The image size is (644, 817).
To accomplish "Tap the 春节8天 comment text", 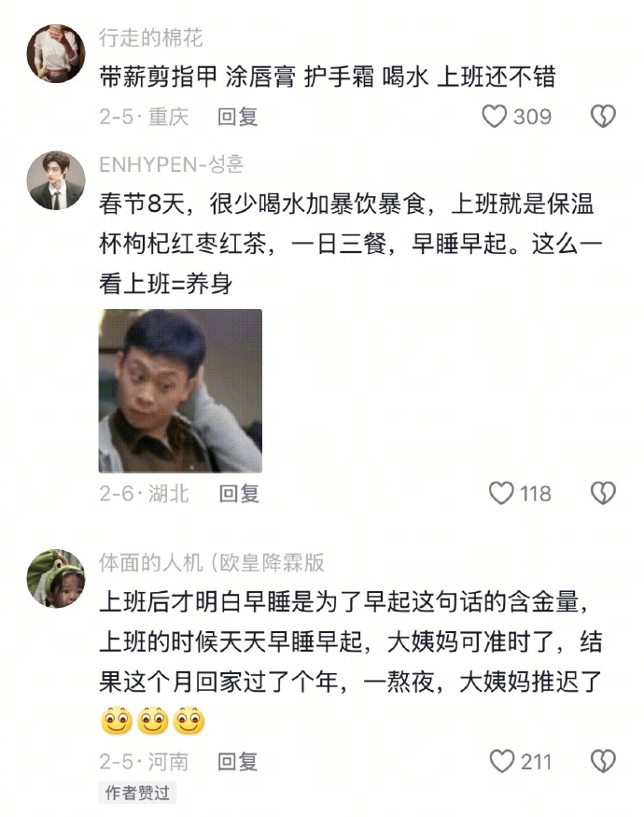I will click(x=350, y=244).
